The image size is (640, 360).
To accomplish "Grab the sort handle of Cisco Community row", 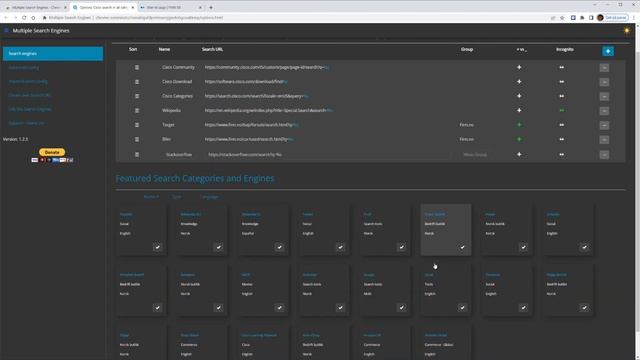I will point(137,67).
